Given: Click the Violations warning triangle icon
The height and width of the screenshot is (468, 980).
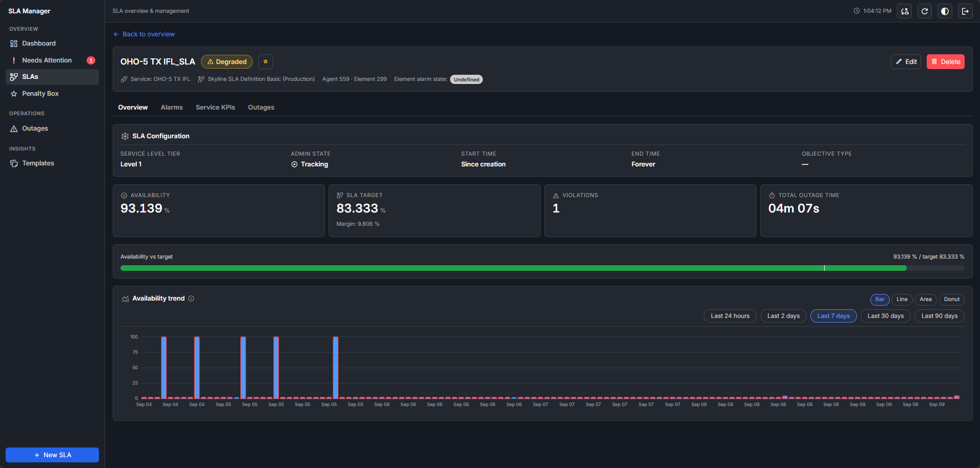Looking at the screenshot, I should pos(556,196).
